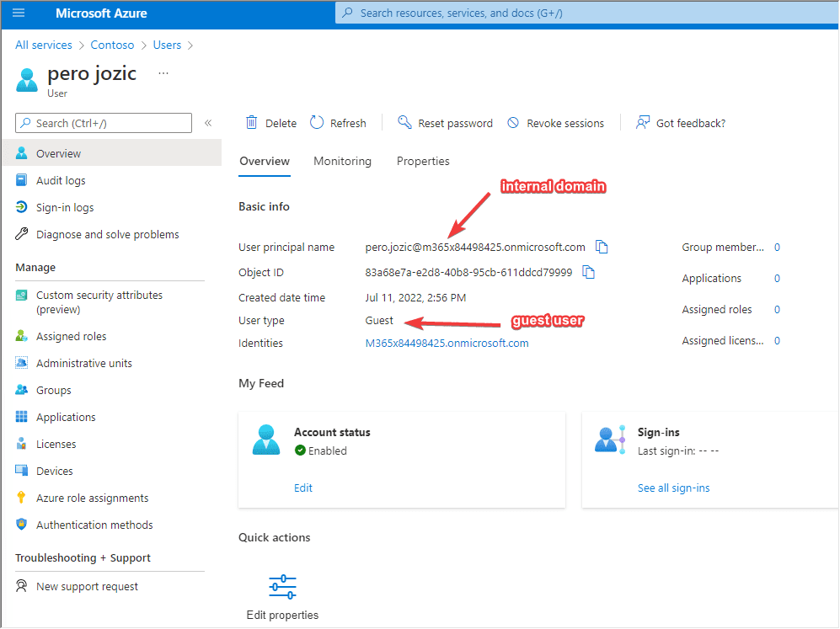
Task: Copy the Object ID value
Action: pos(588,272)
